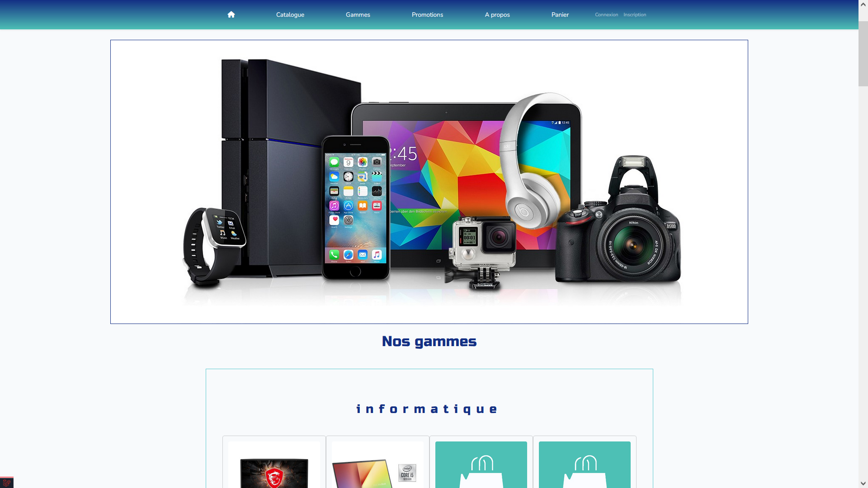Click the Panier cart button
Screen dimensions: 868x488
tap(560, 14)
